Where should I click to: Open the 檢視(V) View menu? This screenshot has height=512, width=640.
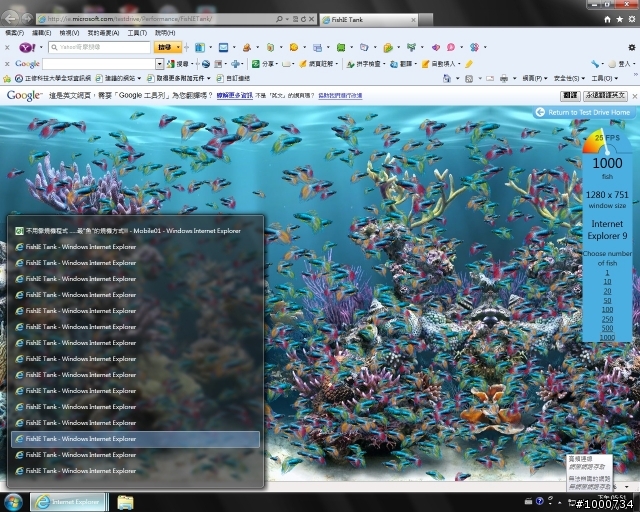tap(69, 33)
